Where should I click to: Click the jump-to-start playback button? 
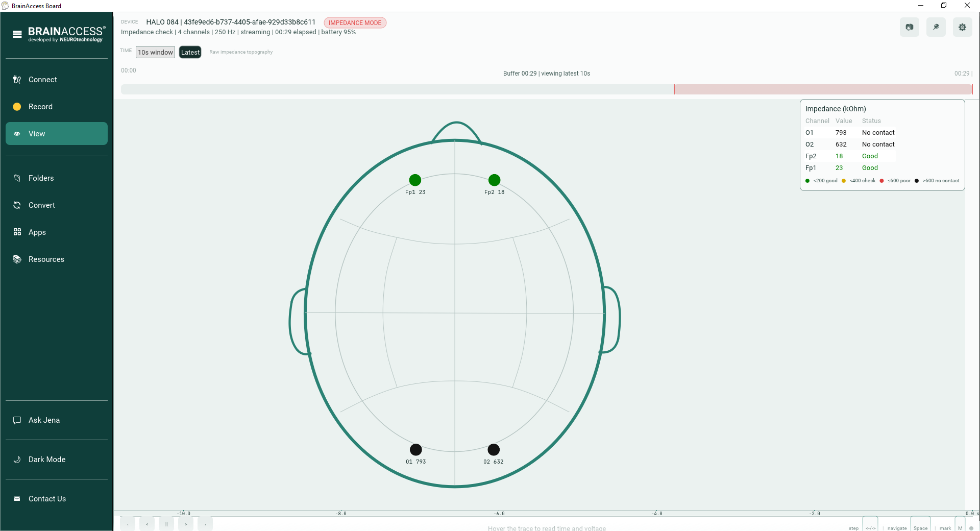pos(128,524)
